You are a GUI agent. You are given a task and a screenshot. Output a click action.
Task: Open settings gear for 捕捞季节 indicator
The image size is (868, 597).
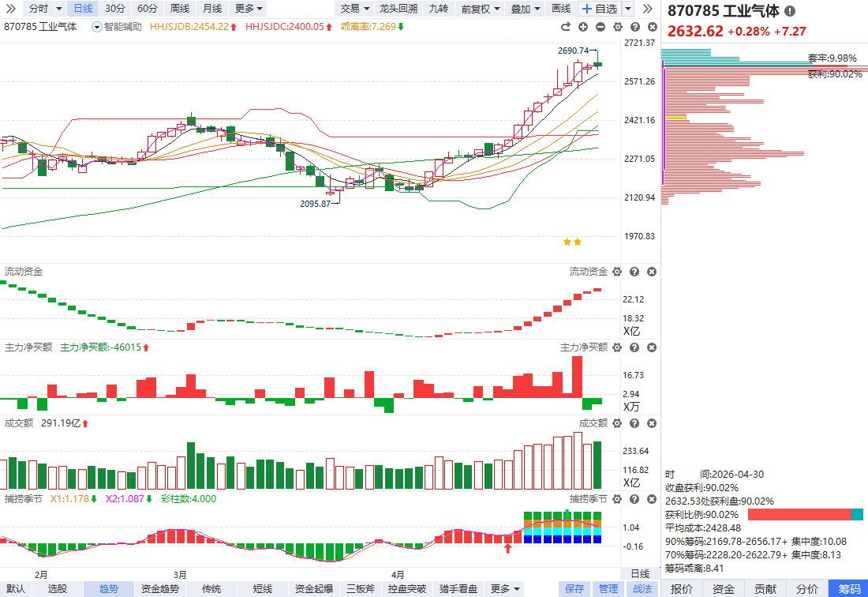tap(617, 499)
